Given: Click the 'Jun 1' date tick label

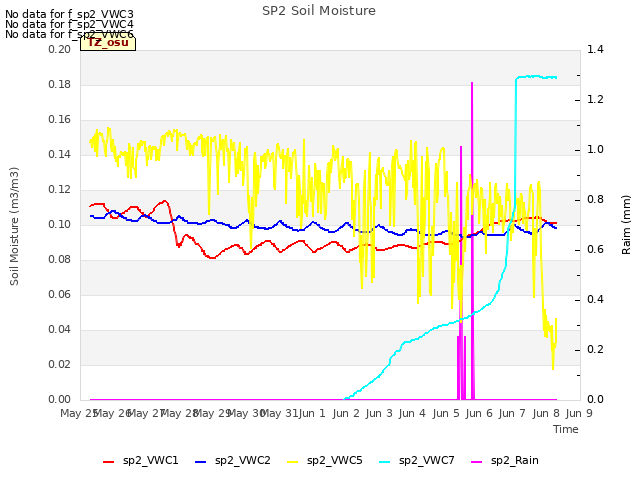Looking at the screenshot, I should tap(312, 414).
